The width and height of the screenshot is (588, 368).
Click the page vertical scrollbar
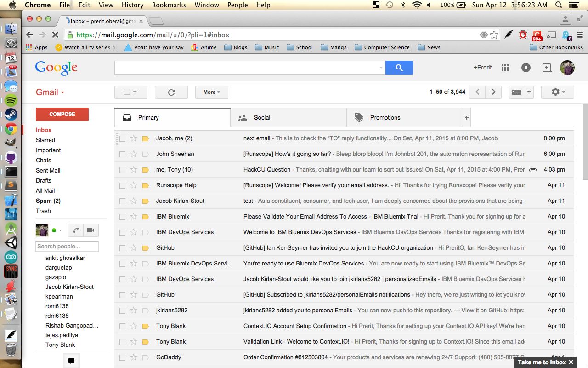(x=585, y=142)
